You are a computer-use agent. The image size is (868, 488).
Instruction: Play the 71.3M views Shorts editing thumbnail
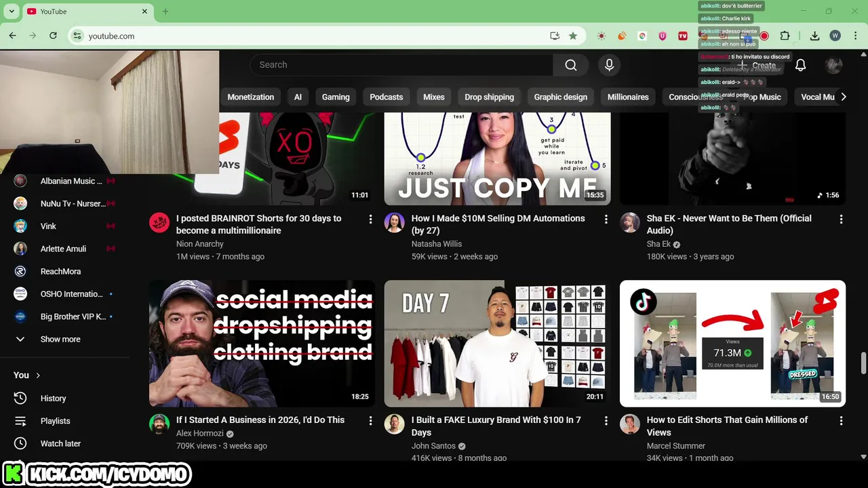click(x=732, y=344)
